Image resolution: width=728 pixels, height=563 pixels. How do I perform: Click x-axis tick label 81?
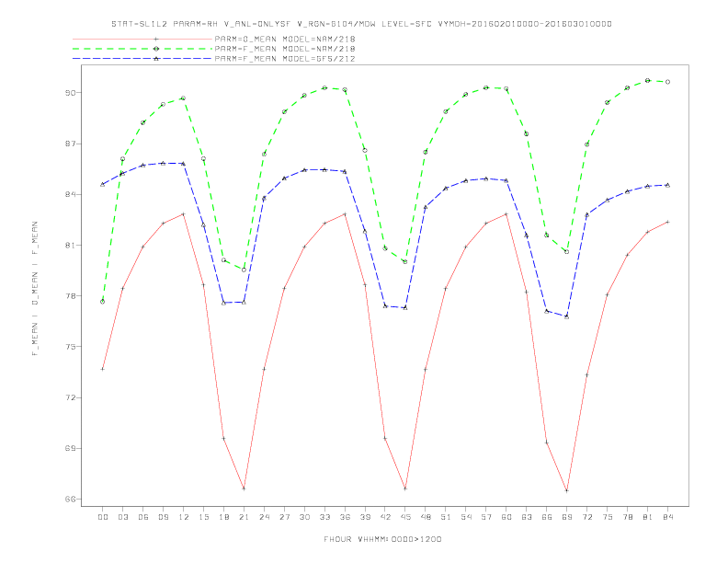[648, 517]
